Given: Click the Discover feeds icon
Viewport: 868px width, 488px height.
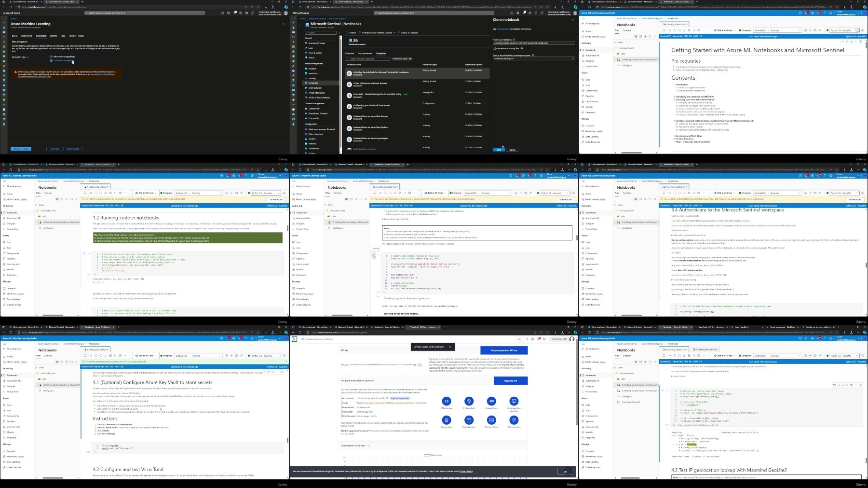Looking at the screenshot, I should click(x=491, y=420).
